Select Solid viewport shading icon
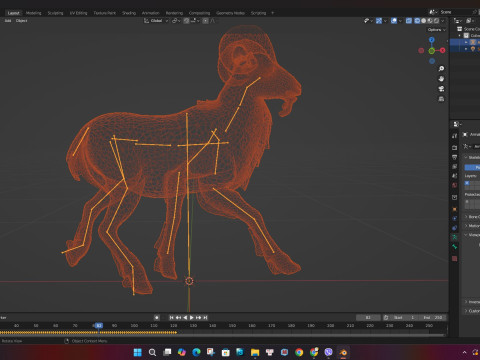 pyautogui.click(x=424, y=21)
